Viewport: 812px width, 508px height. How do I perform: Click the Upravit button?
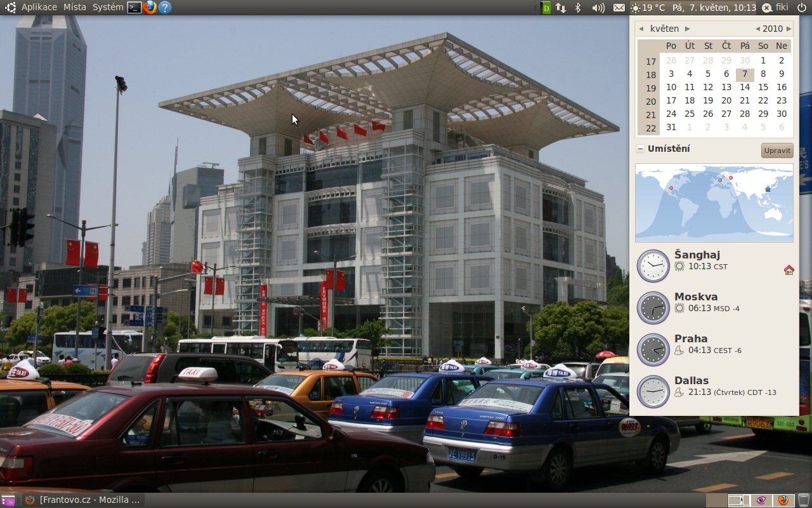coord(777,150)
